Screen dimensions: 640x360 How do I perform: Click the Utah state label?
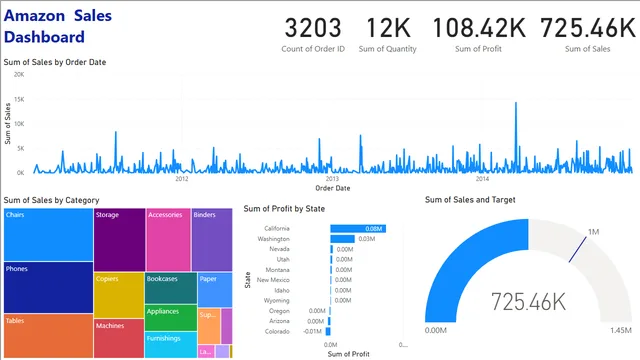point(283,259)
